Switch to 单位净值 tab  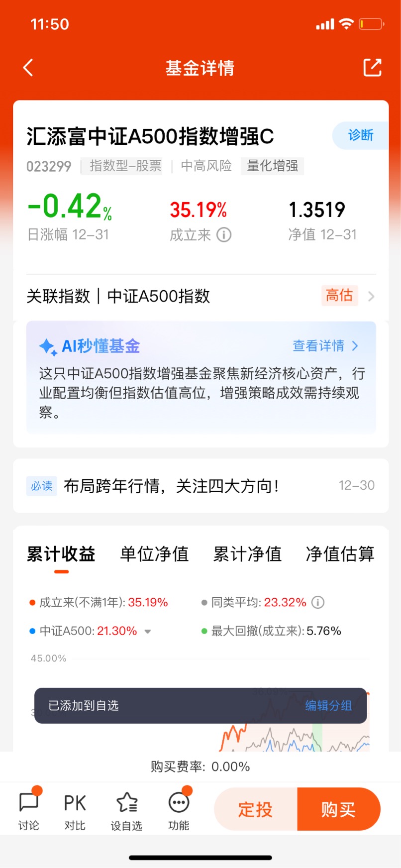point(154,554)
